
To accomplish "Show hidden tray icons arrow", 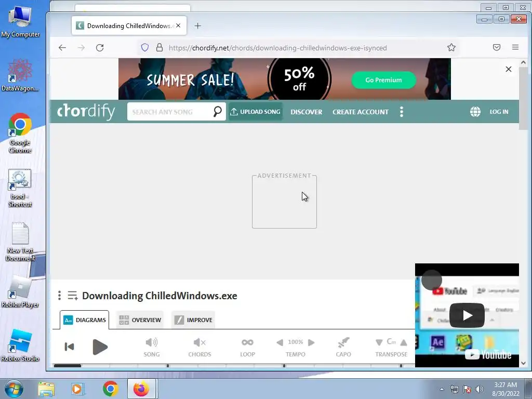I will point(442,390).
